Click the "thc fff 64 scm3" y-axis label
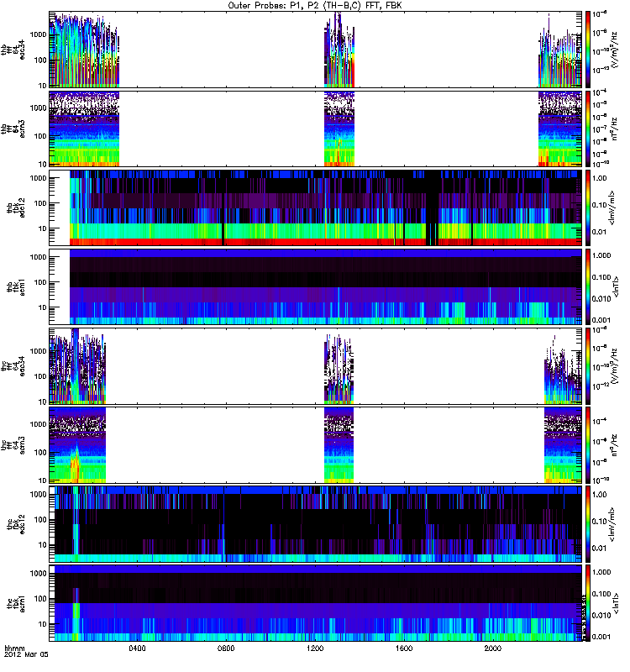 coord(13,446)
